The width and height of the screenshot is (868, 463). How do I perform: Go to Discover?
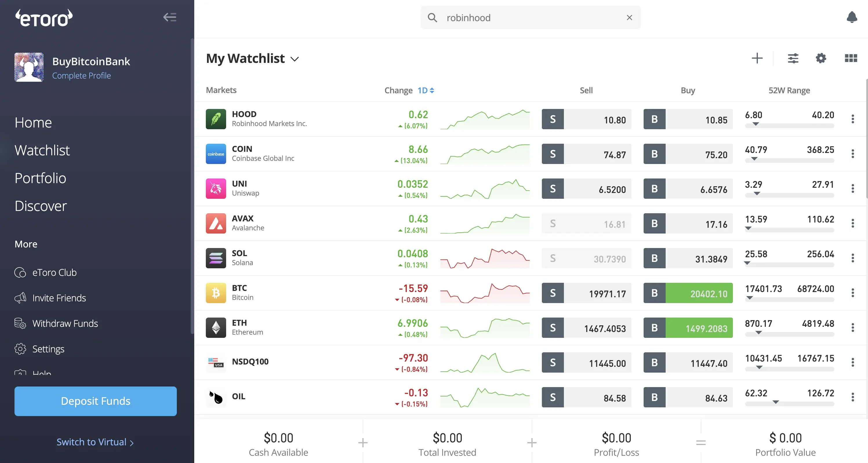coord(41,206)
